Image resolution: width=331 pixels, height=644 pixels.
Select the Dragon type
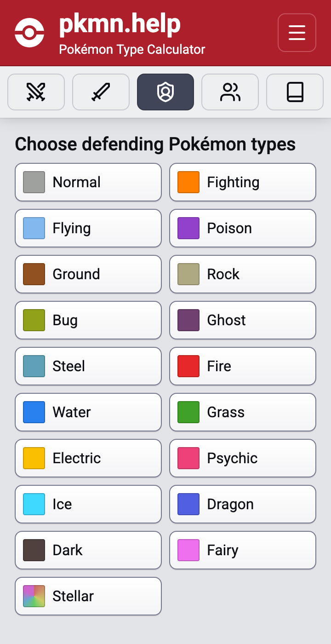(x=243, y=504)
